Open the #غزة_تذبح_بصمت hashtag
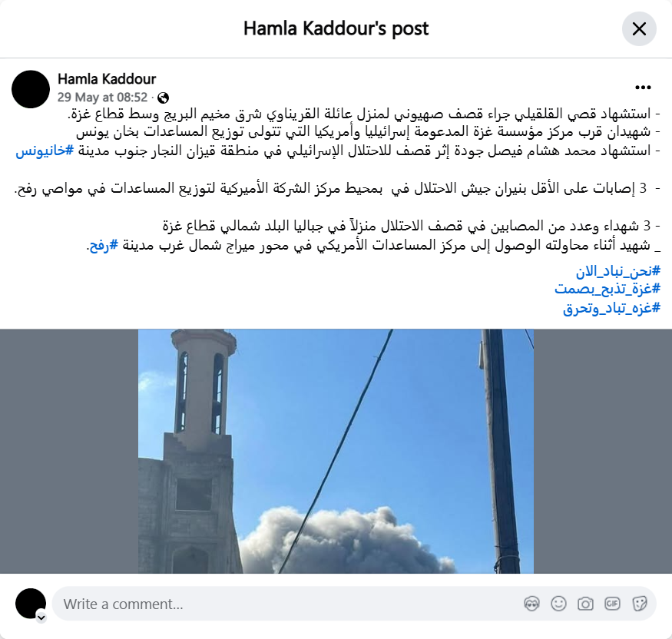Image resolution: width=672 pixels, height=639 pixels. coord(607,289)
